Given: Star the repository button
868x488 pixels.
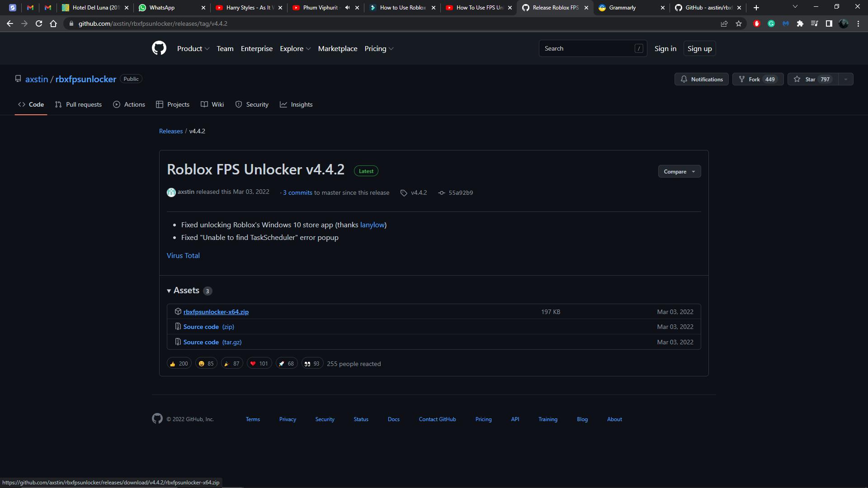Looking at the screenshot, I should [813, 79].
